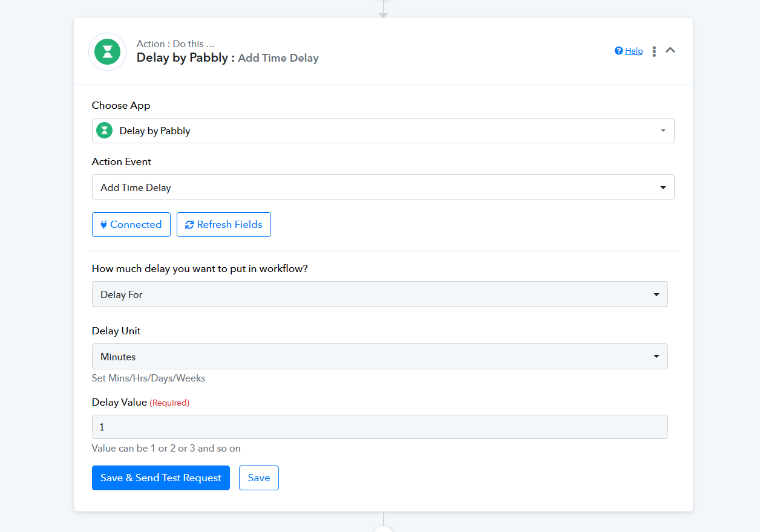Click the 'How much delay' question label

(200, 268)
